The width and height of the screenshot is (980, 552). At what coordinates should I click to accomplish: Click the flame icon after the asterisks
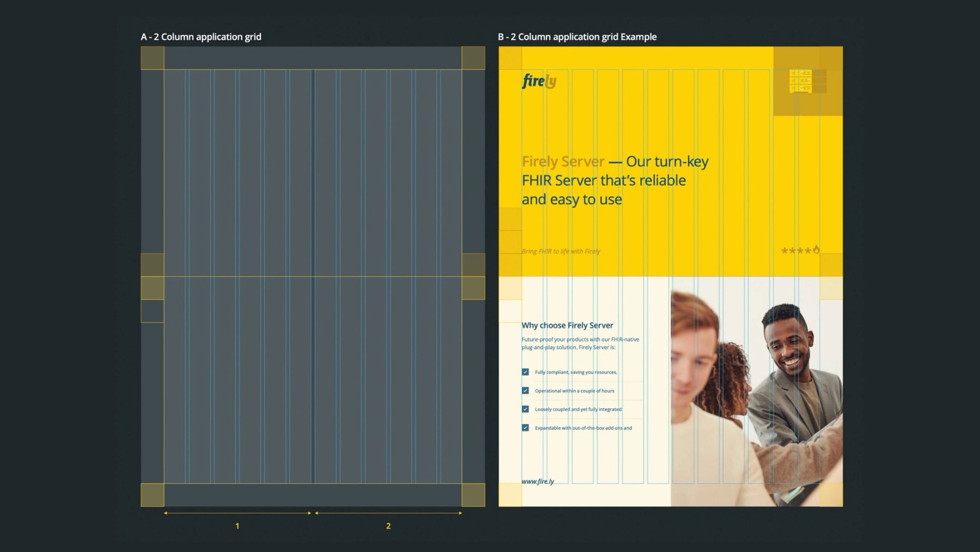pos(816,250)
